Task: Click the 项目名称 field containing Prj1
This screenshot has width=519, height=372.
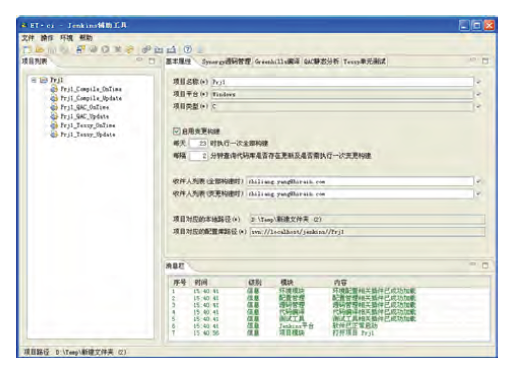Action: pyautogui.click(x=342, y=82)
